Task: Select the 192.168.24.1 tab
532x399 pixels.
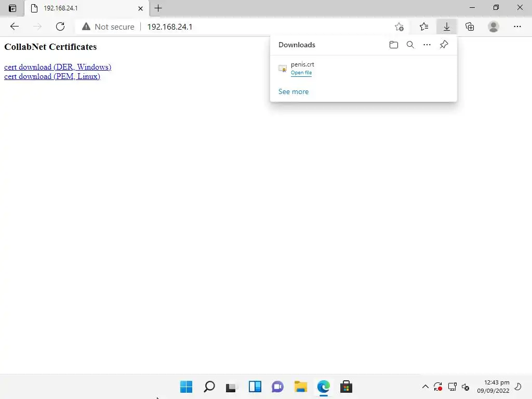Action: tap(87, 8)
